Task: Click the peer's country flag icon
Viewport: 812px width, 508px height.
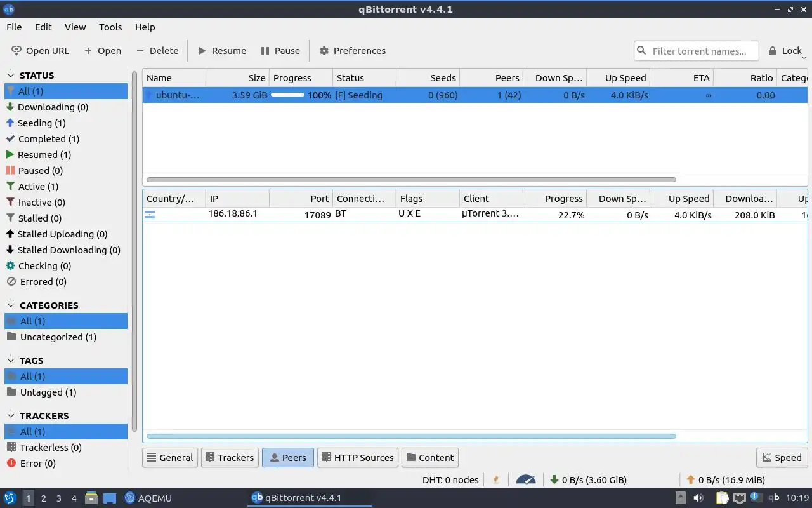Action: (150, 215)
